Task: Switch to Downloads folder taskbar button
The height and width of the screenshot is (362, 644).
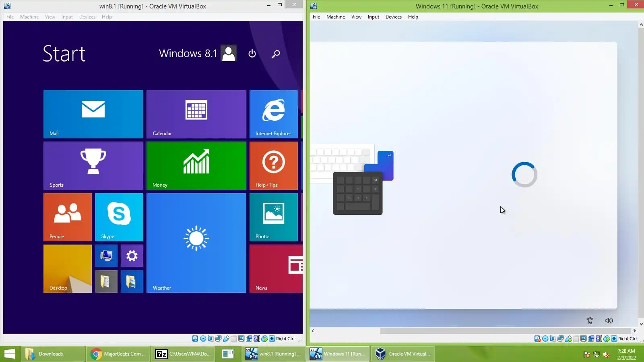Action: pyautogui.click(x=53, y=354)
